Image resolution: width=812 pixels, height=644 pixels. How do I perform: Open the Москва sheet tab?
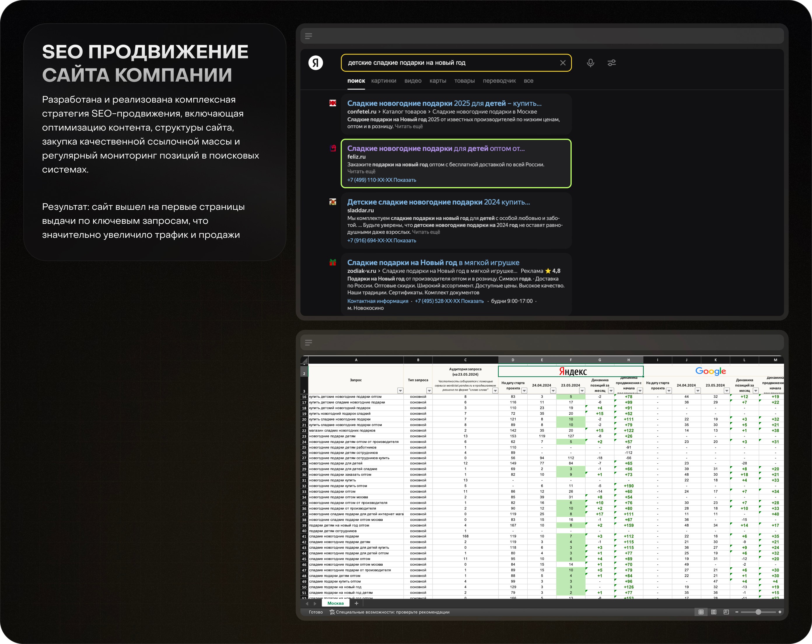tap(335, 603)
